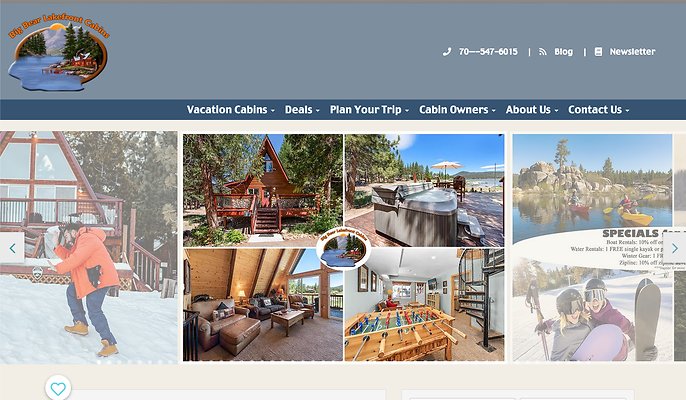Select the foosball game room photo

424,305
